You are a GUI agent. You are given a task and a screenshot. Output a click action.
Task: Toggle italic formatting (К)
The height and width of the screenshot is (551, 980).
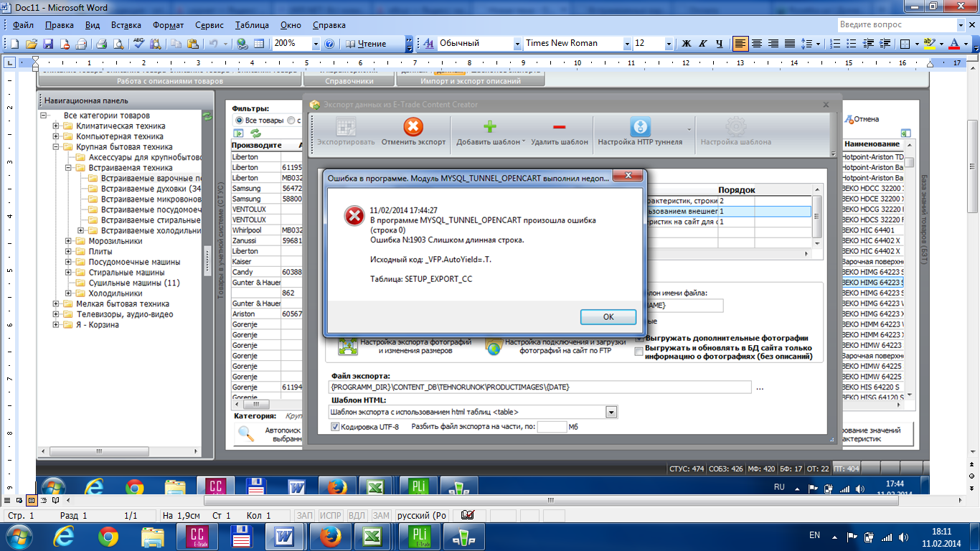(x=703, y=44)
